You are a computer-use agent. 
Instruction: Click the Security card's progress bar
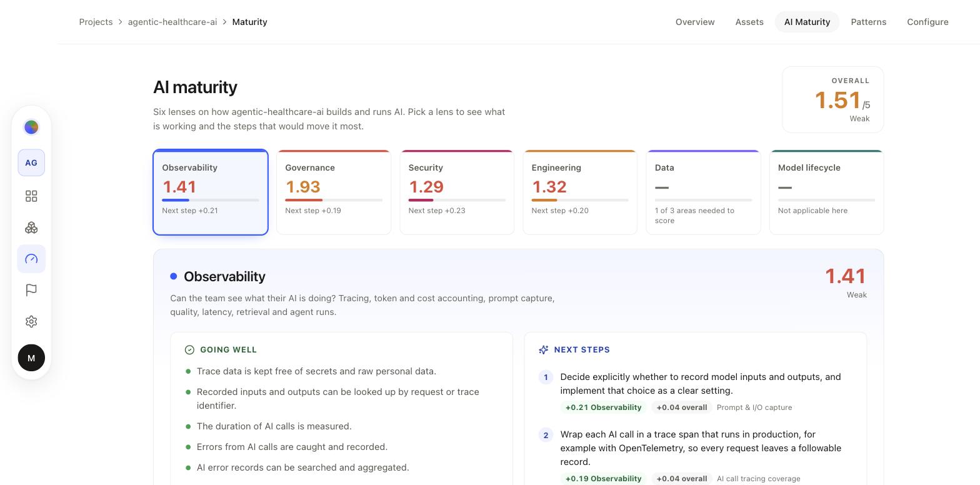(x=457, y=200)
